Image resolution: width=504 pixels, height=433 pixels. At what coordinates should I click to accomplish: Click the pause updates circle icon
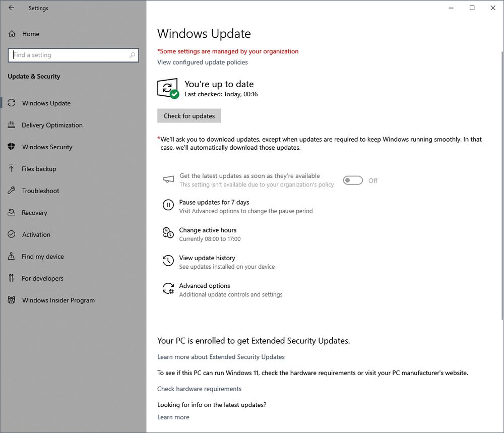[x=168, y=205]
